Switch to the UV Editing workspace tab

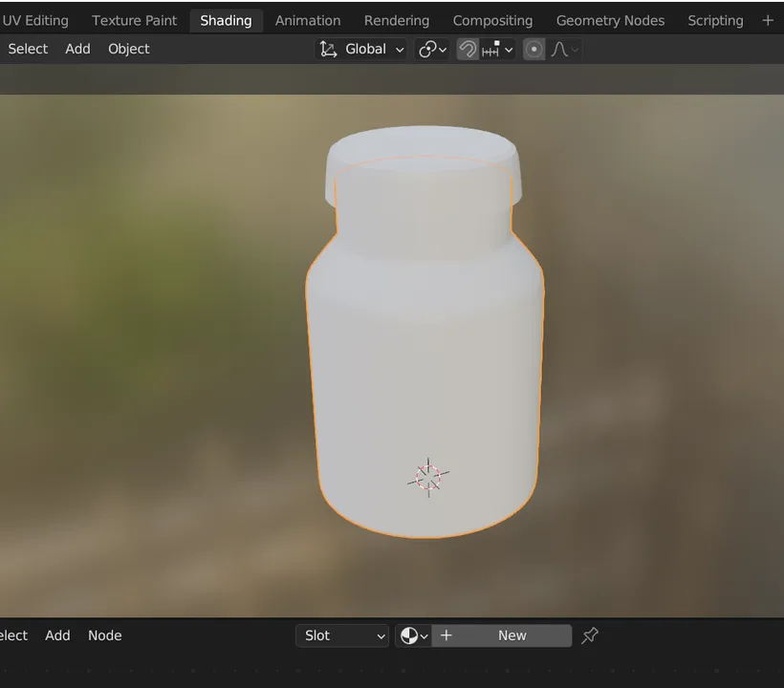coord(34,20)
